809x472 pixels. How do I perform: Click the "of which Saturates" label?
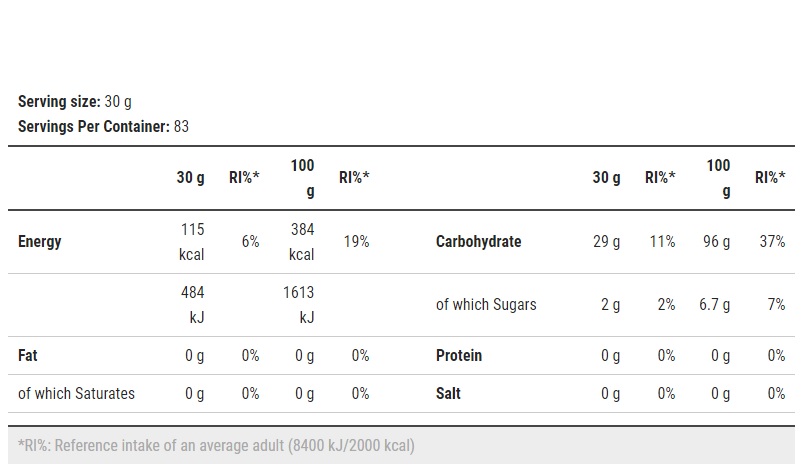pyautogui.click(x=76, y=394)
